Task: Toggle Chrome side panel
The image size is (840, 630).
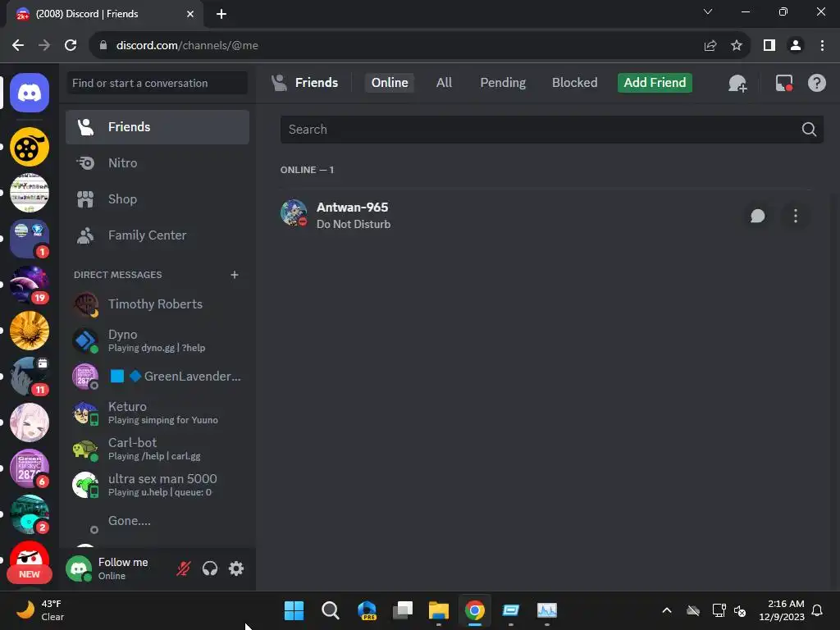Action: pyautogui.click(x=769, y=46)
